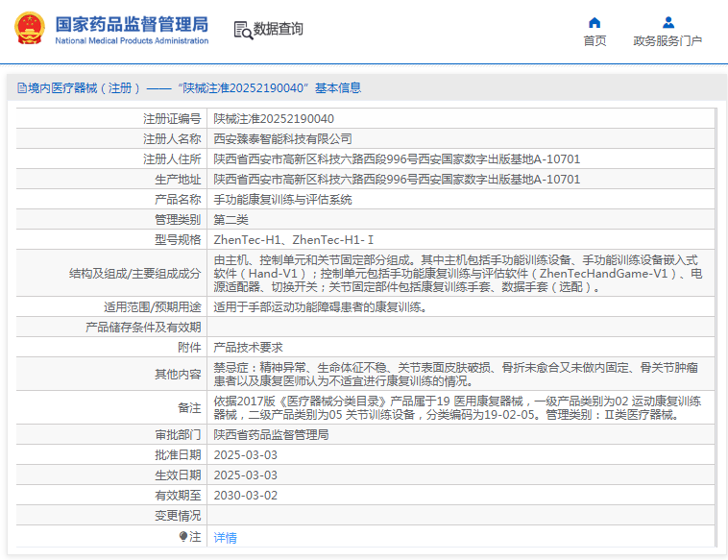Click 第二类 management category value
The width and height of the screenshot is (728, 560).
coord(231,220)
